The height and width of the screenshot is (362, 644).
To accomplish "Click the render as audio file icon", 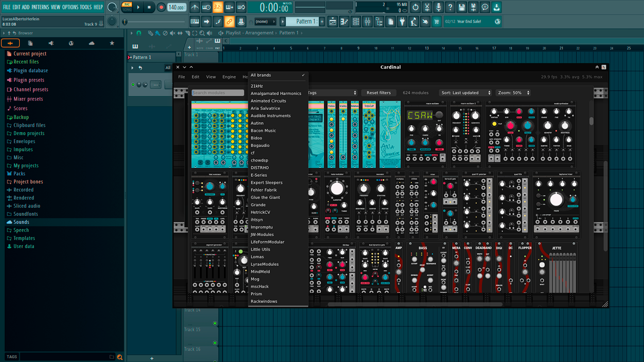I will click(473, 8).
